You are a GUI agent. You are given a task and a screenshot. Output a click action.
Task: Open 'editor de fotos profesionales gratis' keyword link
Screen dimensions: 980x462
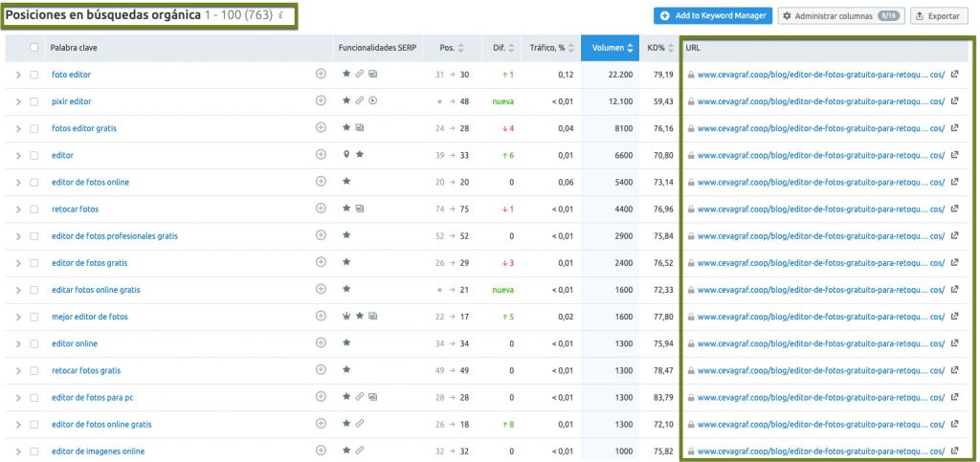click(x=114, y=235)
